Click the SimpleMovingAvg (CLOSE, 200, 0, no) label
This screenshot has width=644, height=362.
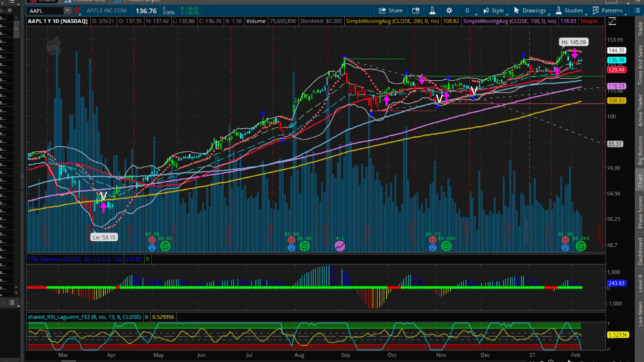coord(392,21)
